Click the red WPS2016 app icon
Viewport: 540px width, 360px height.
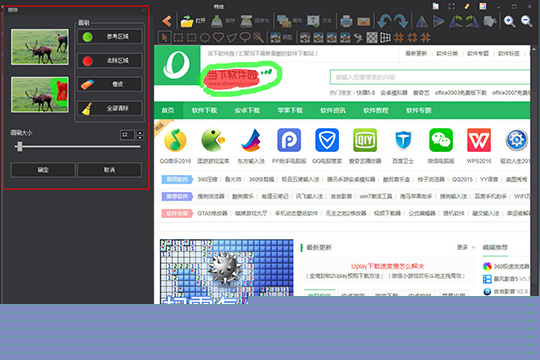[479, 140]
